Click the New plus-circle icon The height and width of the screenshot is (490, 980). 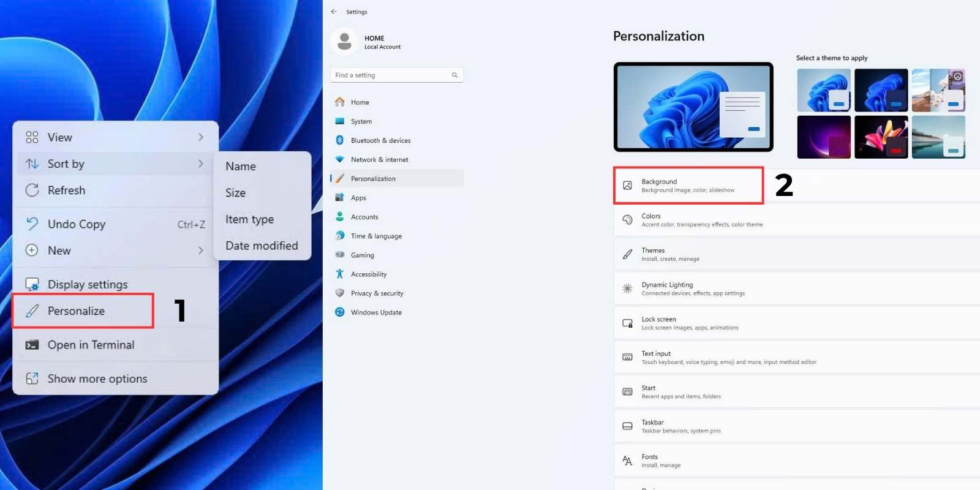(x=32, y=250)
